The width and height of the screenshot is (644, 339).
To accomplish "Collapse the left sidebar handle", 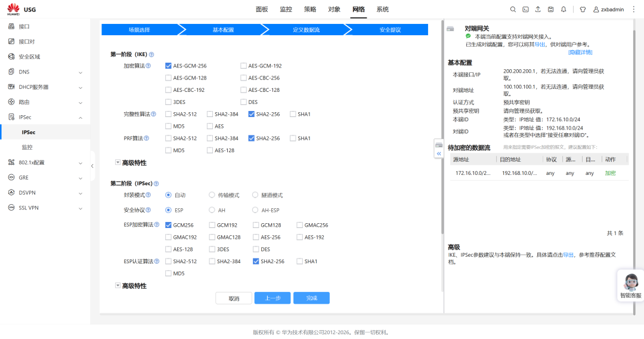I will tap(92, 166).
